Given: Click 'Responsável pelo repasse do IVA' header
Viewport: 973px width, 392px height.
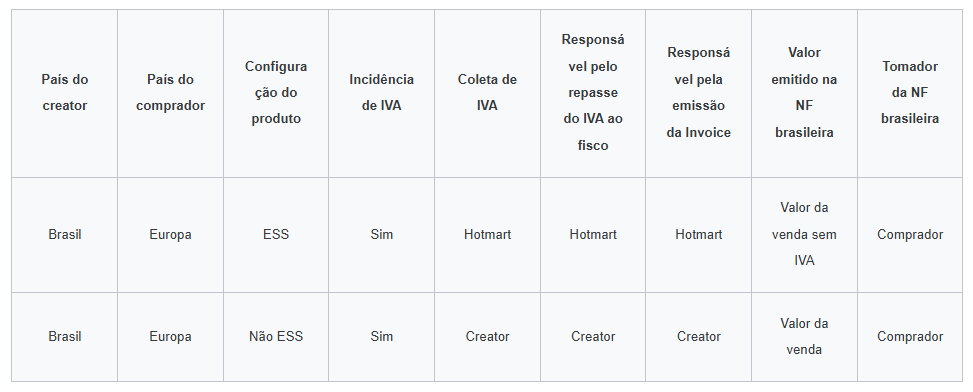Looking at the screenshot, I should 593,93.
